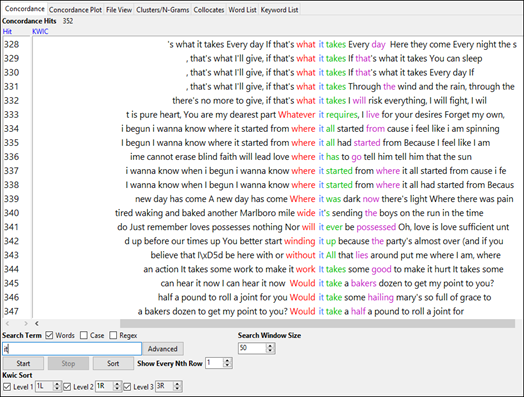Select hit number 340
524x397 pixels.
12,213
